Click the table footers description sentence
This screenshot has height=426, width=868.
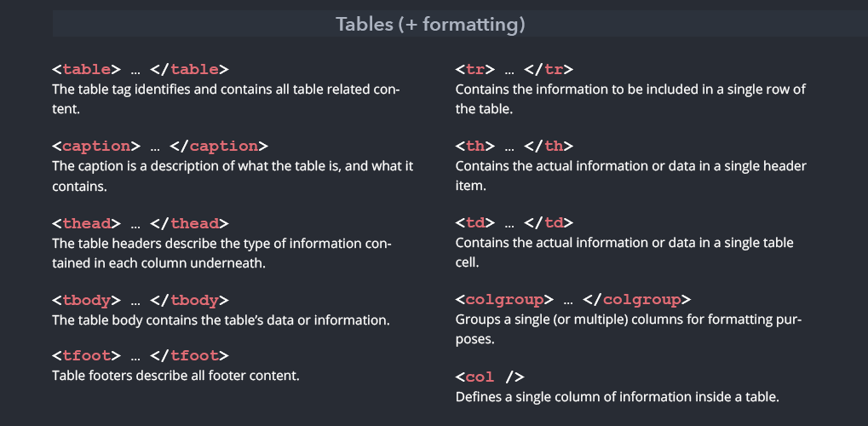(175, 375)
